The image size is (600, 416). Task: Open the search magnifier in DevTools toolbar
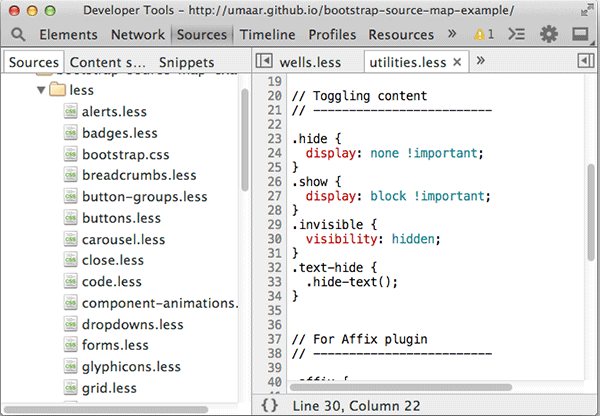[18, 34]
